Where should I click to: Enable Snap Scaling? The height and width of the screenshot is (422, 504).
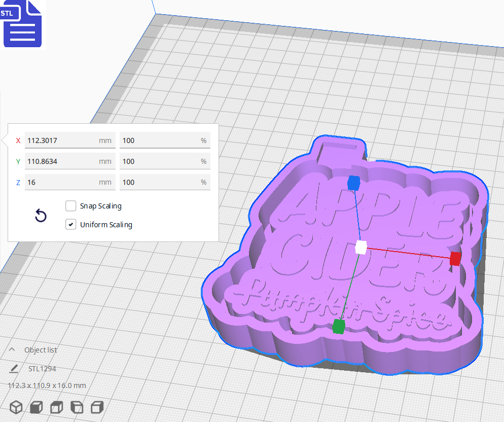(x=70, y=206)
